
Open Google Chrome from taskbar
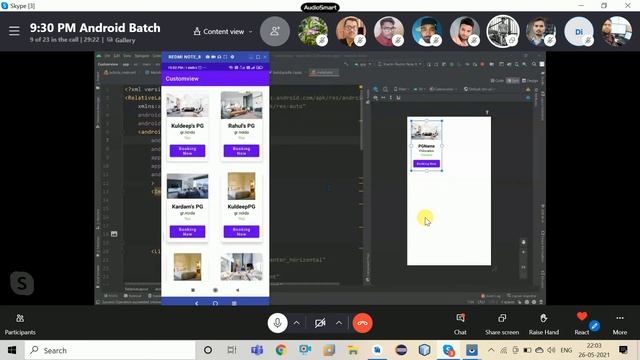pyautogui.click(x=280, y=350)
